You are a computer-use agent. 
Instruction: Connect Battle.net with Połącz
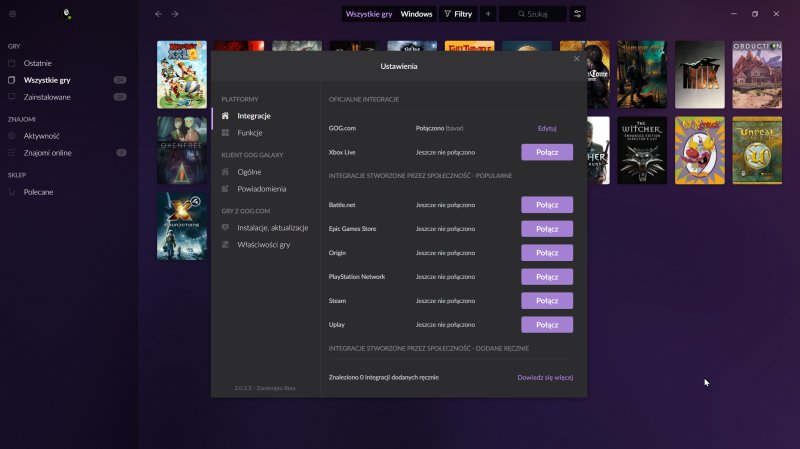547,205
